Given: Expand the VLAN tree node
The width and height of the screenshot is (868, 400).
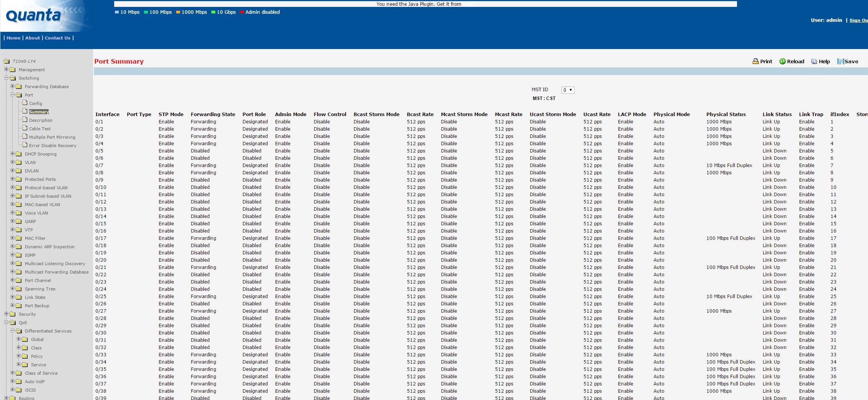Looking at the screenshot, I should pos(12,162).
